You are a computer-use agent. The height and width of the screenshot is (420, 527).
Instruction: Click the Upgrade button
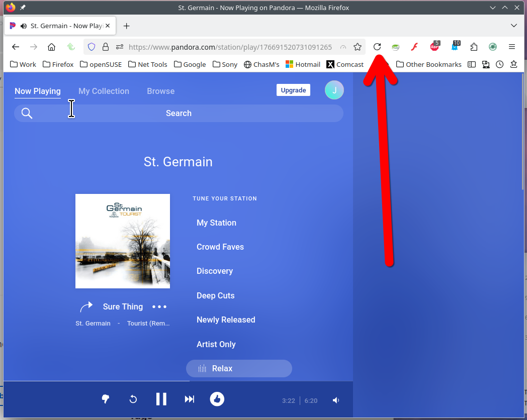[x=293, y=90]
